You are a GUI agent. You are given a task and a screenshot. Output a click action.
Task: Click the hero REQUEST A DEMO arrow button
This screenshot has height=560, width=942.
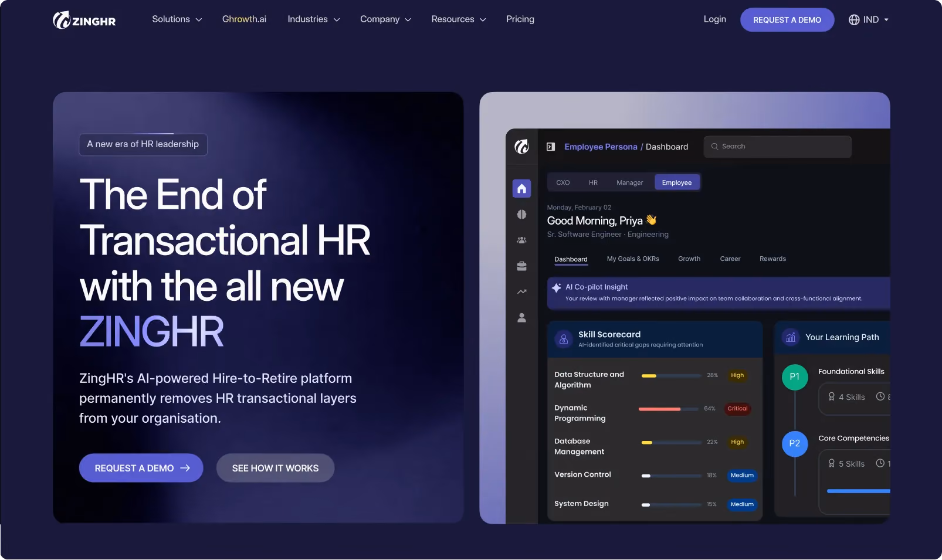141,469
